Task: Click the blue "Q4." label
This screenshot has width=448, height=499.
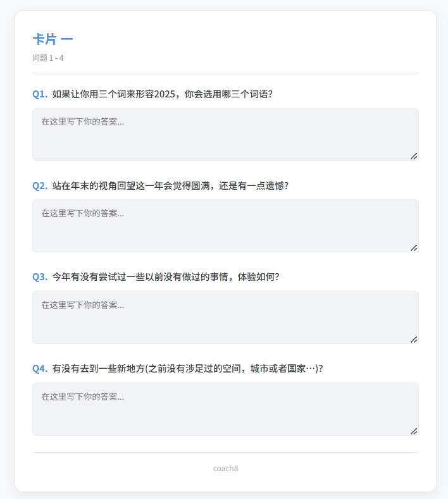Action: pos(40,369)
